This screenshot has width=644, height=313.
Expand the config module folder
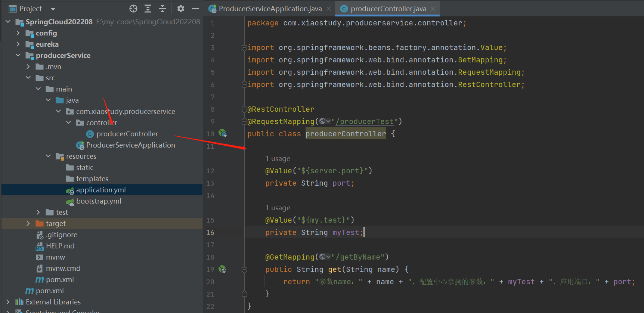(x=18, y=33)
